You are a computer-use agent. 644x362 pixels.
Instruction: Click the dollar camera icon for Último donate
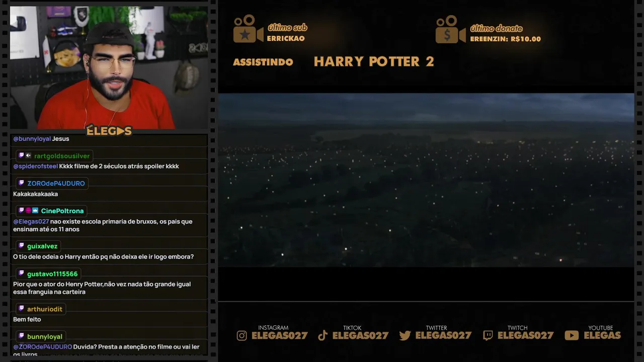tap(451, 29)
